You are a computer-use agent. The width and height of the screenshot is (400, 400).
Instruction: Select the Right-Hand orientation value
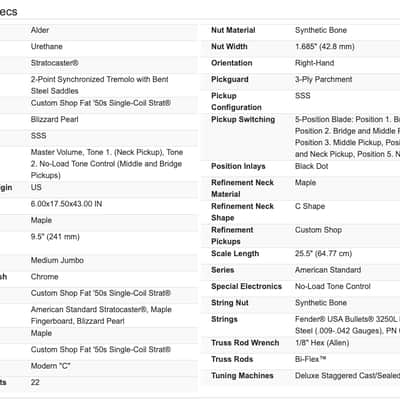[314, 63]
